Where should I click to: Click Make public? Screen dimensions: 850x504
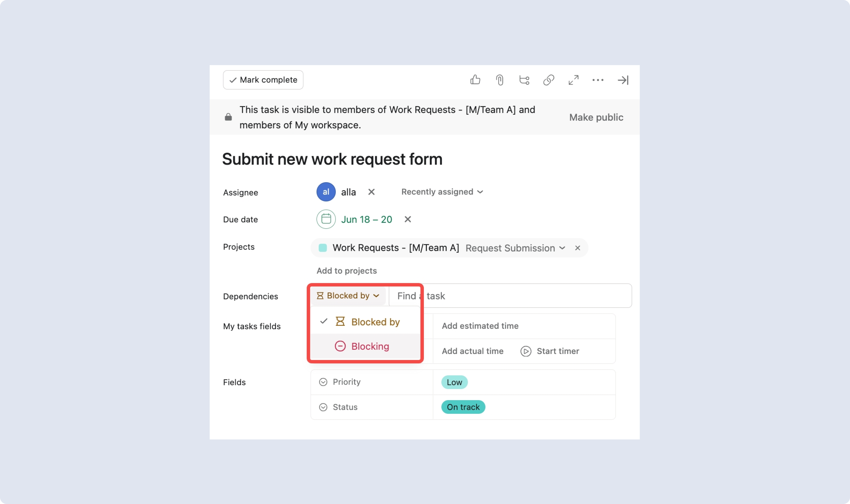point(596,117)
